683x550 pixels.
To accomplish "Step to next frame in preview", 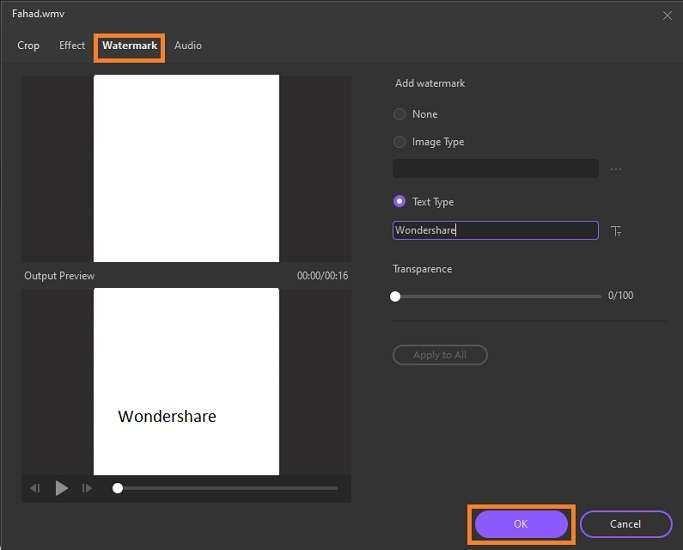I will point(87,488).
